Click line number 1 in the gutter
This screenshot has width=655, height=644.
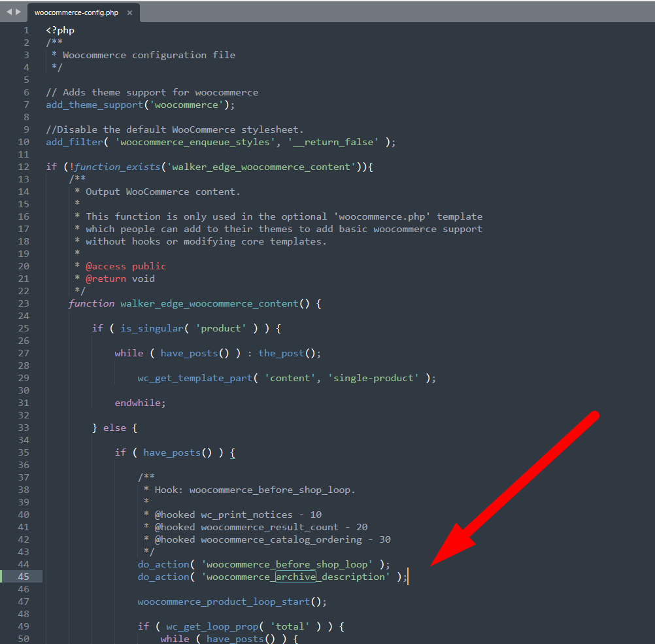(x=26, y=30)
